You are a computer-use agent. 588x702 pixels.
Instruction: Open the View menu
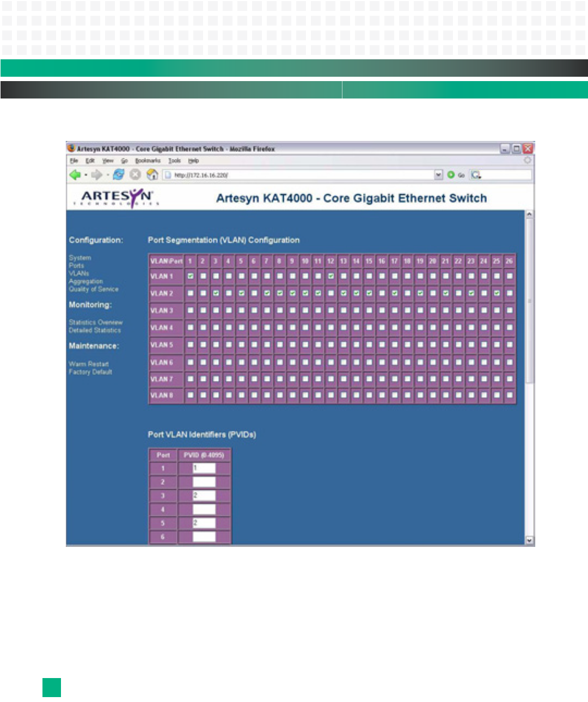[108, 161]
